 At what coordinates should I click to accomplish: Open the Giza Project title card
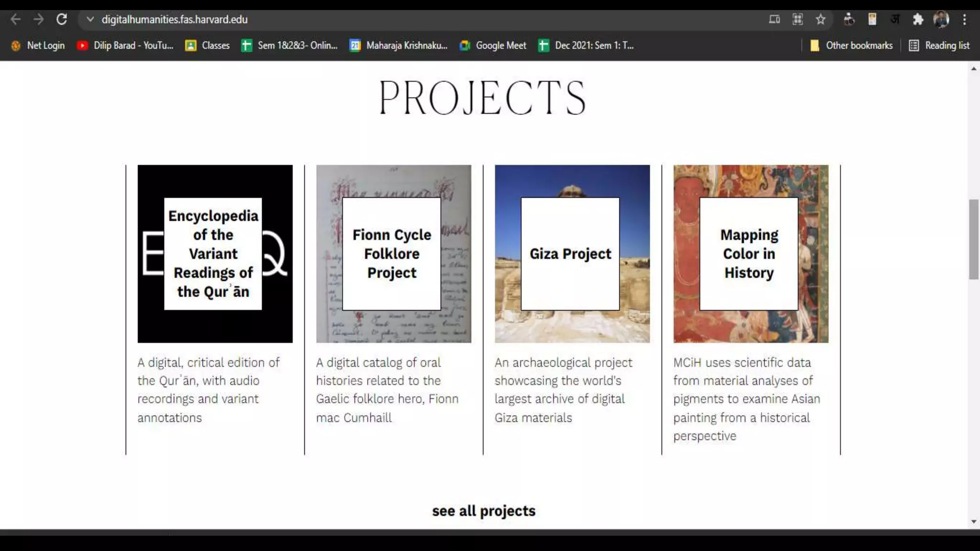point(570,253)
